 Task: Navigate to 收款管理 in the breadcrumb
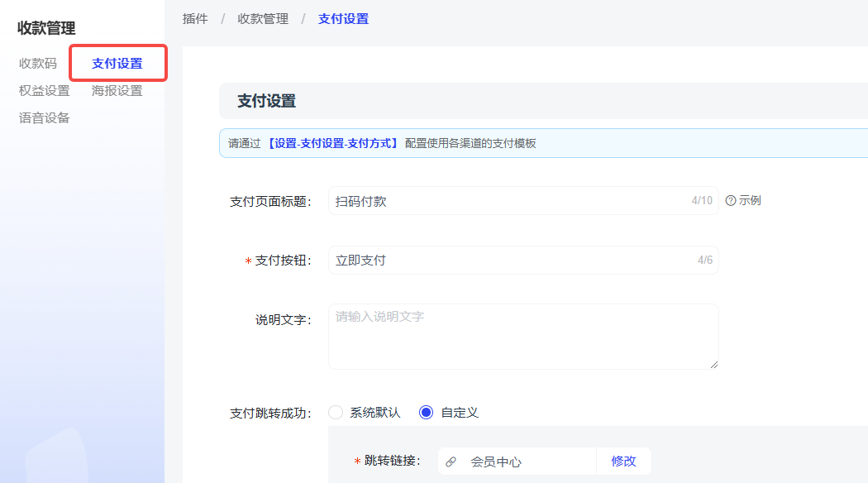click(263, 18)
